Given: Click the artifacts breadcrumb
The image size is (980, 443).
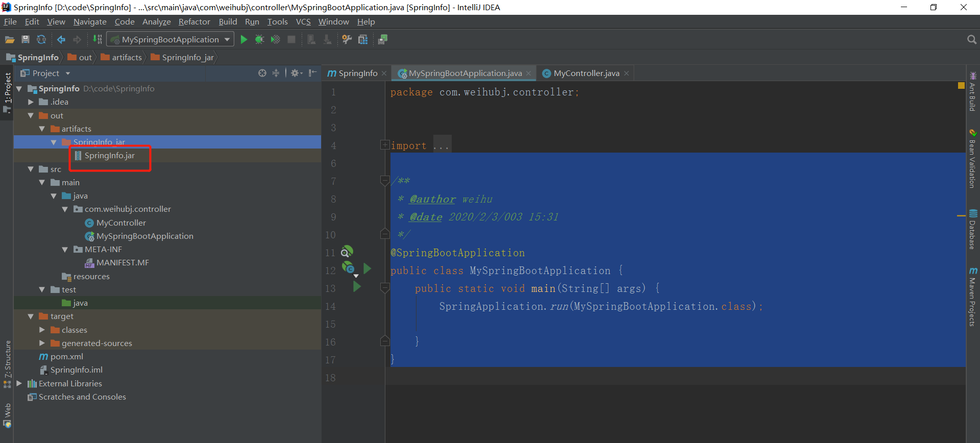Looking at the screenshot, I should coord(121,57).
